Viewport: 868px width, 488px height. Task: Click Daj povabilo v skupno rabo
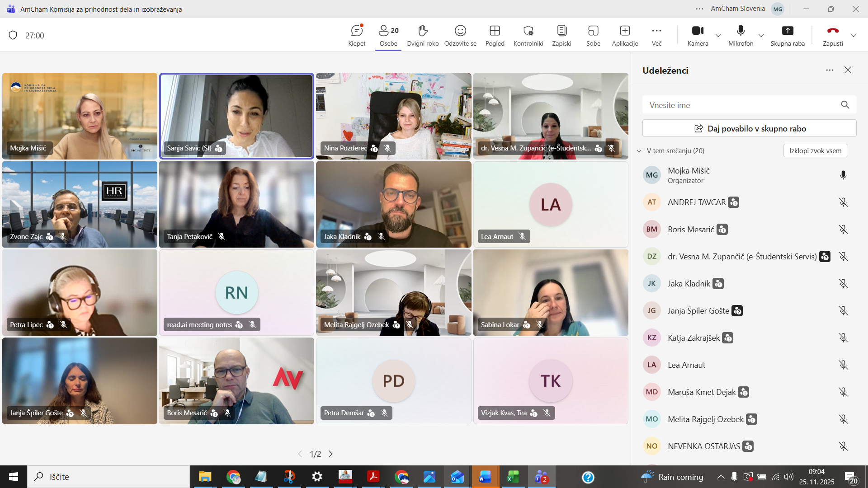[x=749, y=129]
